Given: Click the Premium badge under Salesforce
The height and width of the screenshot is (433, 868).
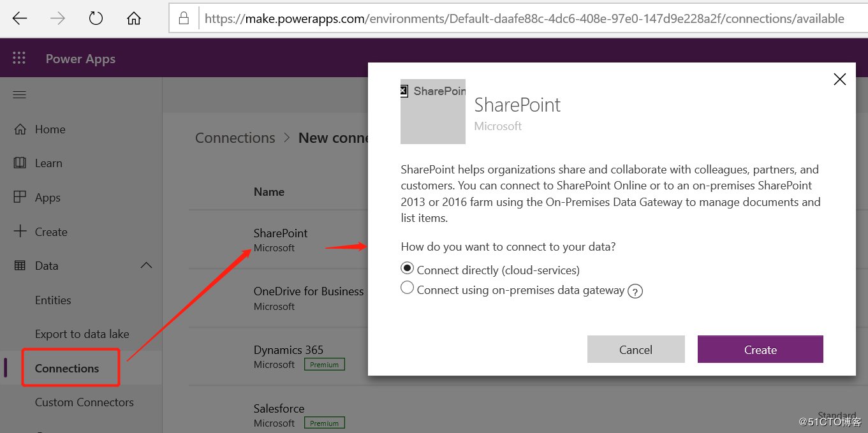Looking at the screenshot, I should 324,423.
